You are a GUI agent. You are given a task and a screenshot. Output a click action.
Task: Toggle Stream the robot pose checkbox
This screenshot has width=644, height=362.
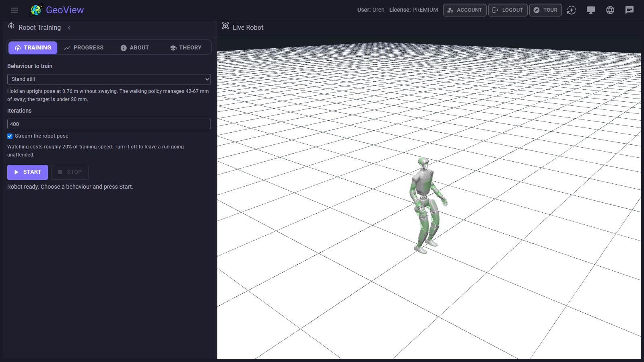(x=10, y=136)
